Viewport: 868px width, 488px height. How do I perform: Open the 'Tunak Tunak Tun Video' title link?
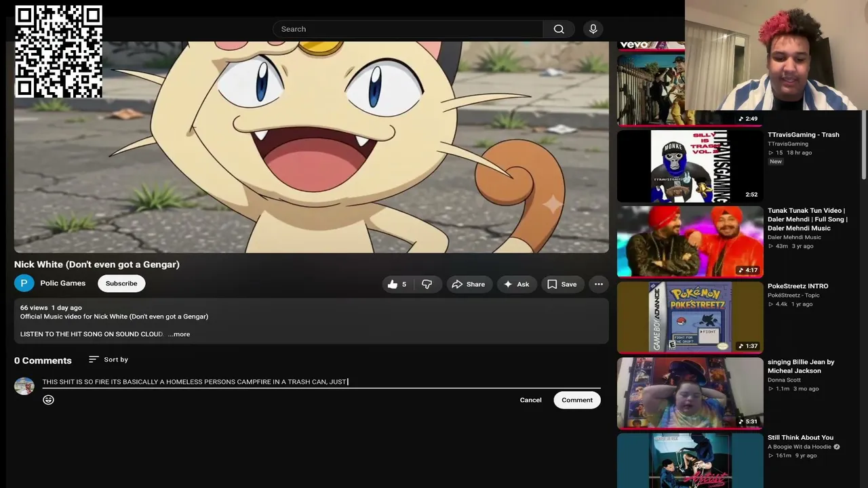pos(808,220)
